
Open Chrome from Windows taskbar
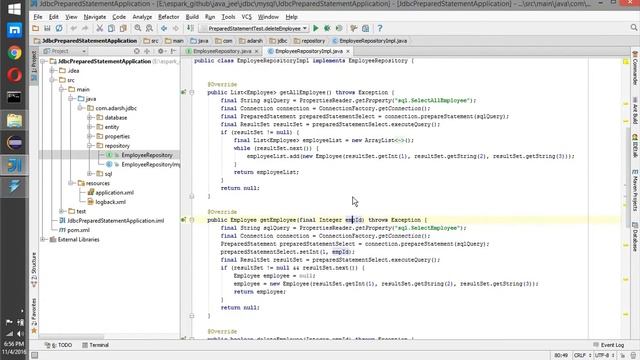click(x=14, y=53)
